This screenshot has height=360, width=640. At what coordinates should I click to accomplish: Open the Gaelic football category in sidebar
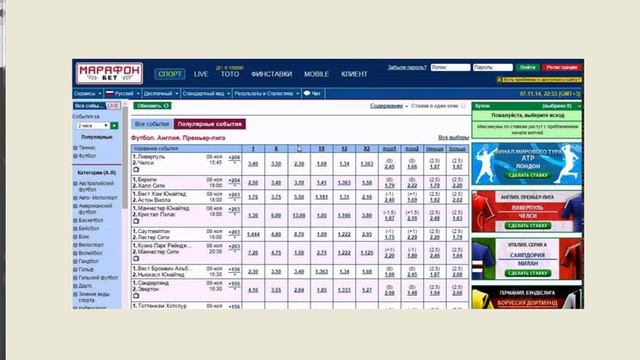(98, 278)
